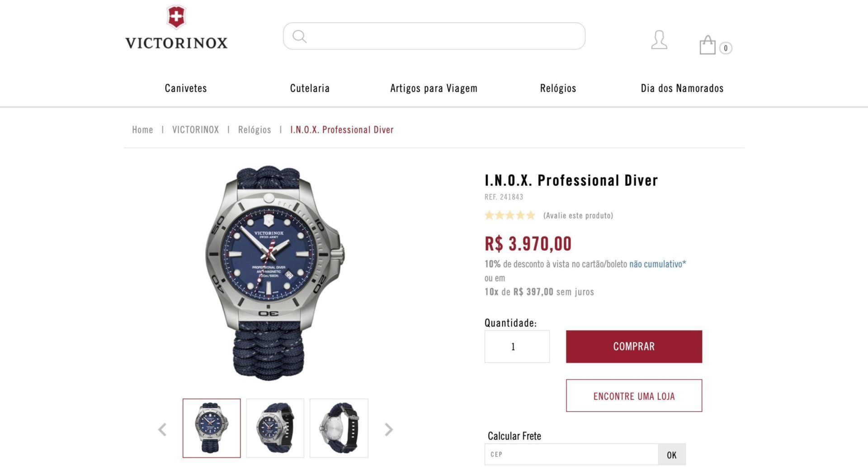Open the Dia dos Namorados menu
This screenshot has width=868, height=473.
682,88
